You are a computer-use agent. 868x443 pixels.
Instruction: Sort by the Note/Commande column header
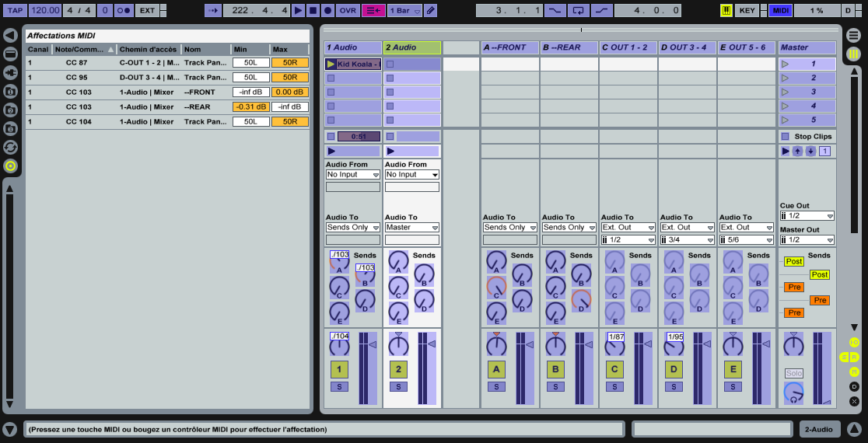coord(83,49)
